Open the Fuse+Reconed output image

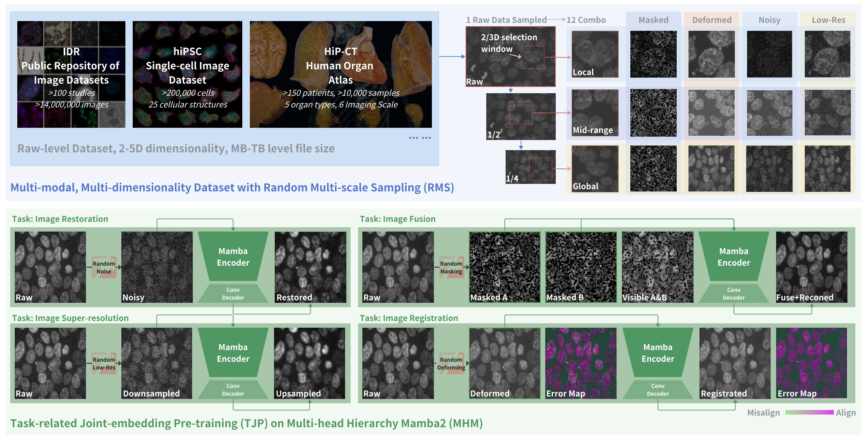click(812, 267)
